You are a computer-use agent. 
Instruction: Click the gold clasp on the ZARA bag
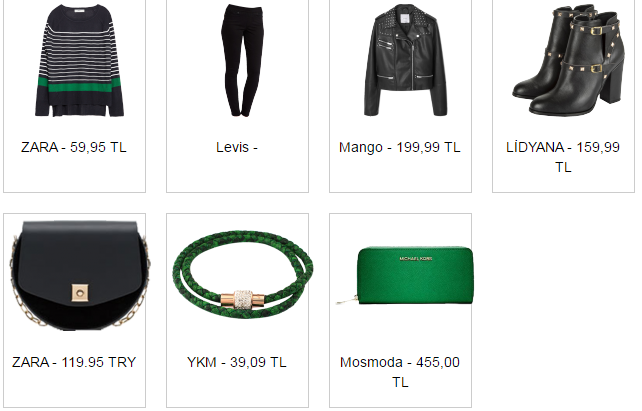[x=80, y=293]
